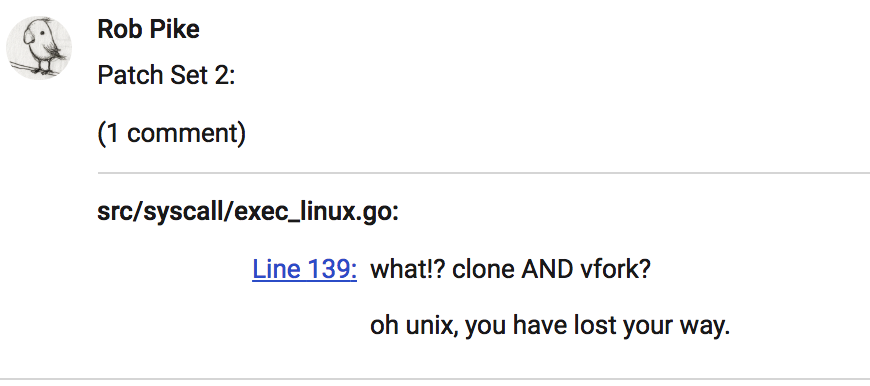Screen dimensions: 870x386
Task: Click the horizontal divider below '(1 comment)'
Action: pos(484,173)
